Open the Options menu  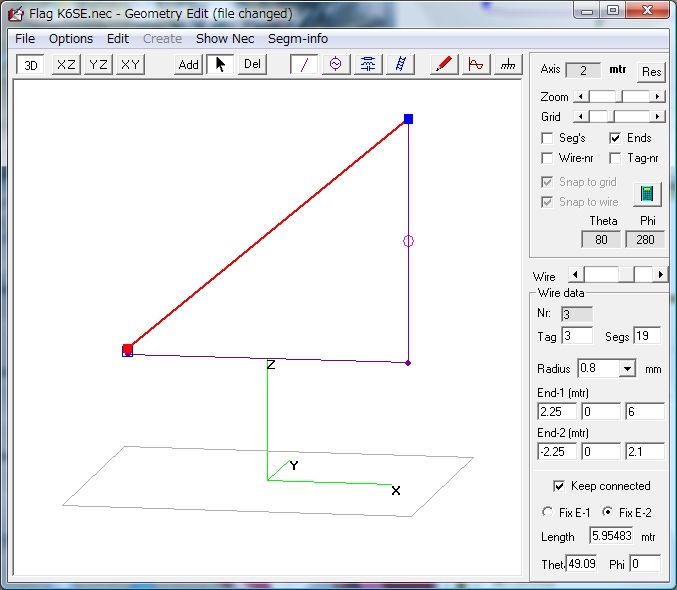(71, 39)
